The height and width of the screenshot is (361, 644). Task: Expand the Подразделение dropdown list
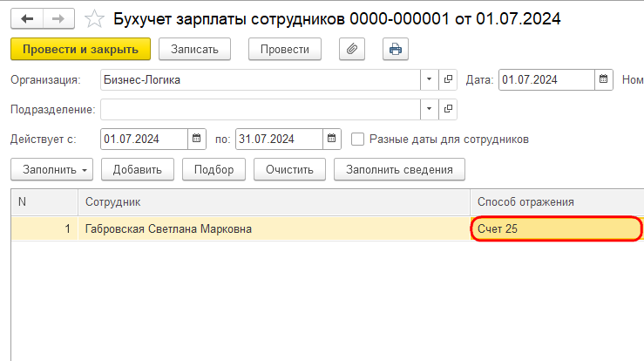[430, 109]
